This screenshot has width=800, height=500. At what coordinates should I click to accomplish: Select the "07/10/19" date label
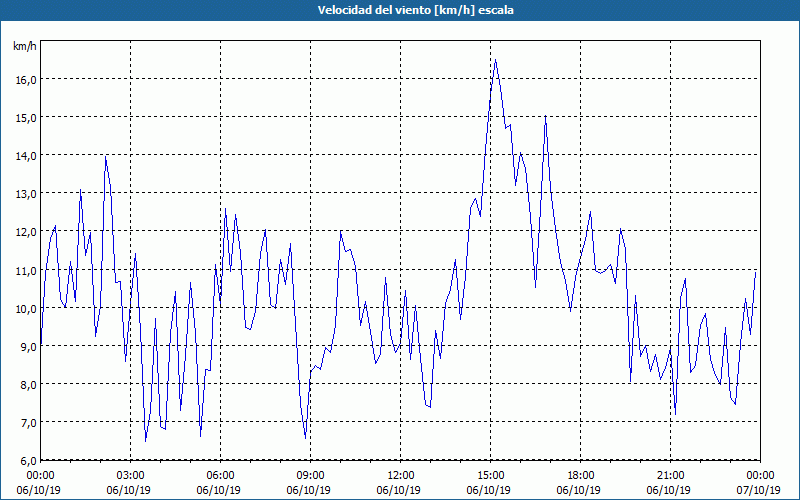point(759,490)
